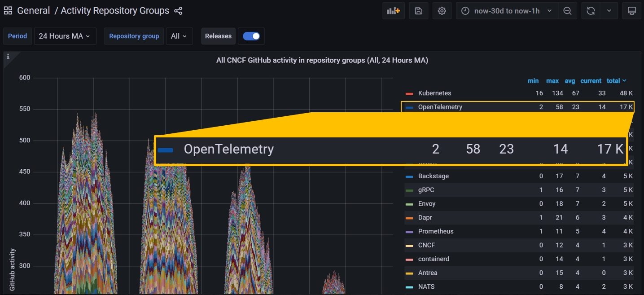Open the Repository group All dropdown
This screenshot has width=644, height=295.
[179, 36]
